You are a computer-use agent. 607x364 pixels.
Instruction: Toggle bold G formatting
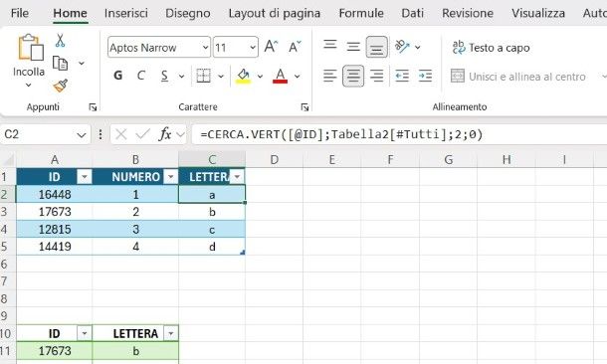(x=118, y=76)
